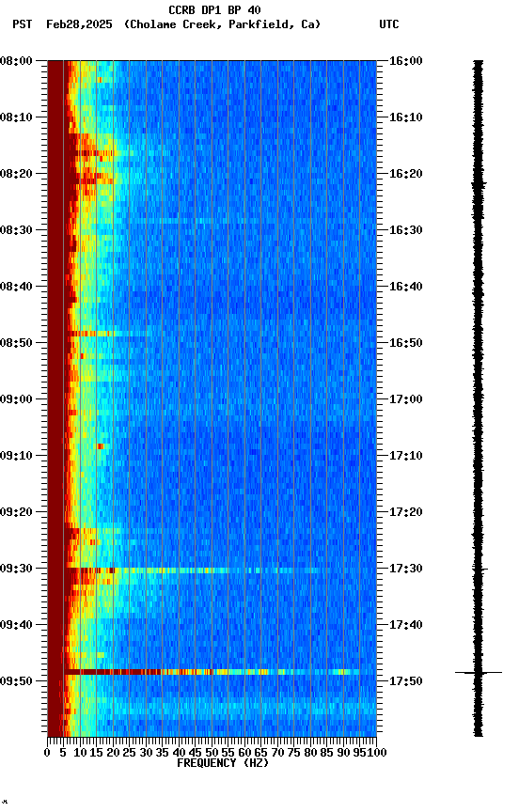Click the 60 Hz frequency tick label

244,753
